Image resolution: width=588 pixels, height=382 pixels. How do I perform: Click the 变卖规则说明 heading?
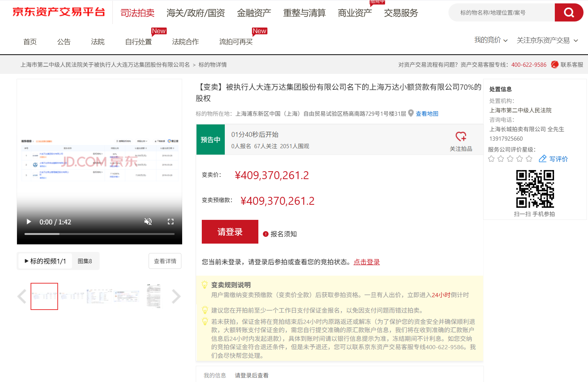[231, 285]
